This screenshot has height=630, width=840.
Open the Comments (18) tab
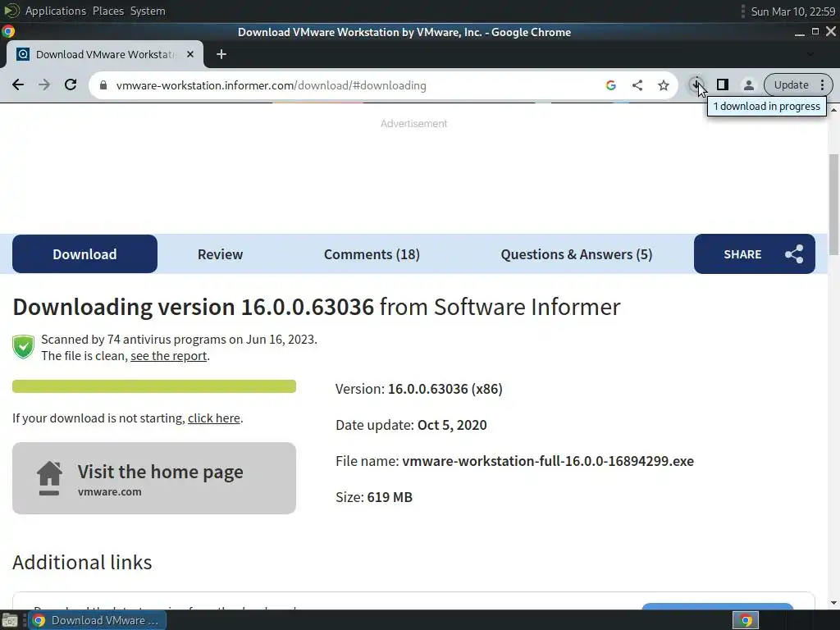tap(372, 254)
